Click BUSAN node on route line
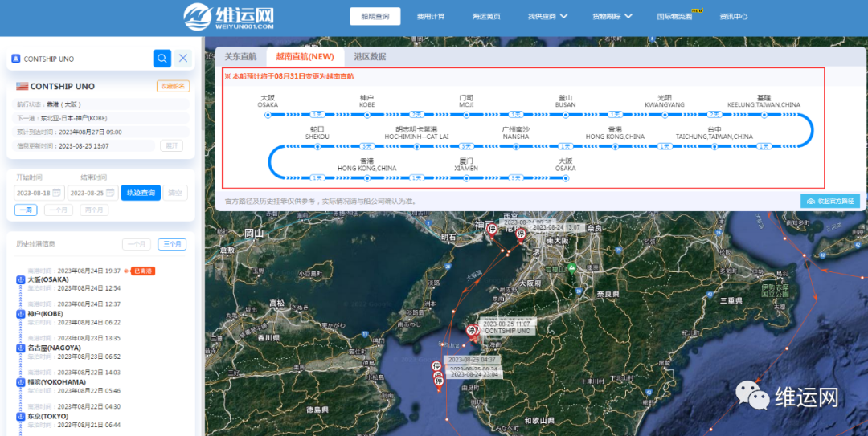Screen dimensions: 868x436 566,115
